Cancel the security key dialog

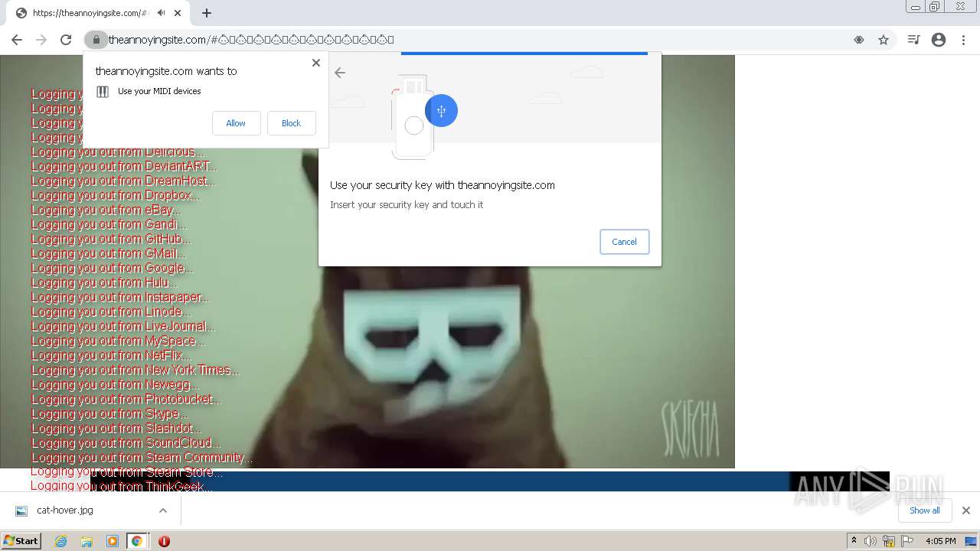pos(624,242)
